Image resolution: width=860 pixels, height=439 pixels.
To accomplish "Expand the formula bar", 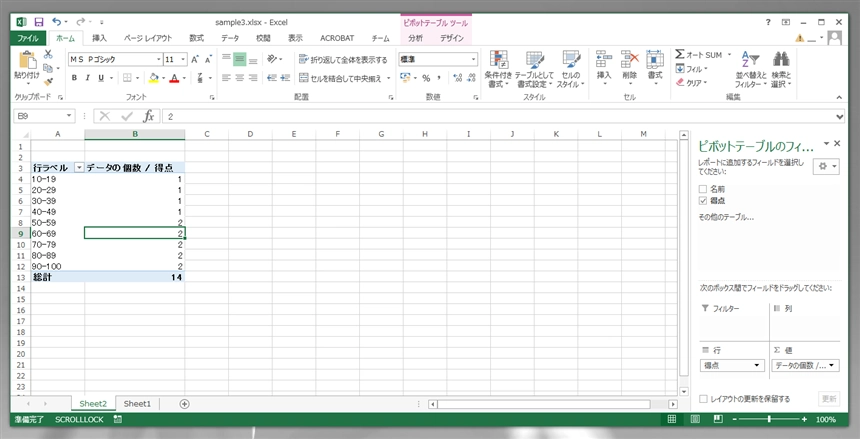I will (x=840, y=116).
